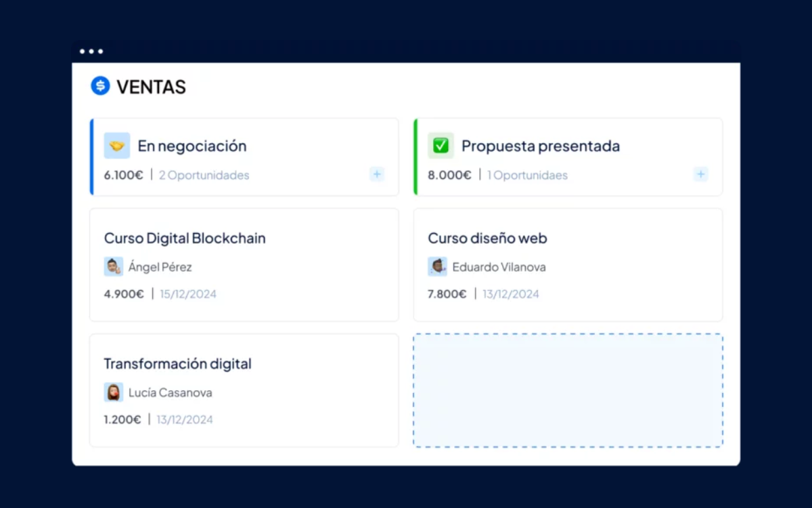812x508 pixels.
Task: Add opportunity with plus in En negociación
Action: (x=377, y=175)
